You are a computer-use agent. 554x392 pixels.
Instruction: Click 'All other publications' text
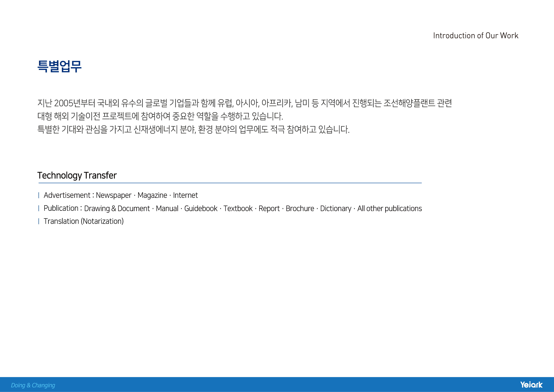point(389,209)
